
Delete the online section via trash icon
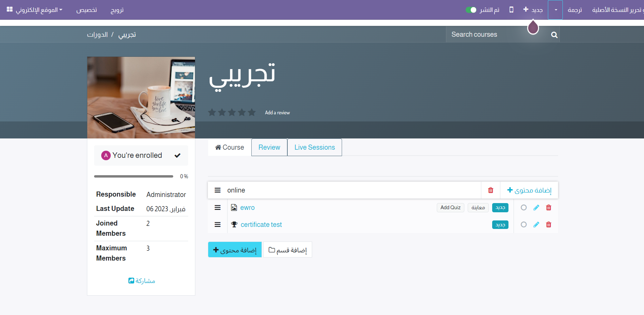click(x=490, y=190)
